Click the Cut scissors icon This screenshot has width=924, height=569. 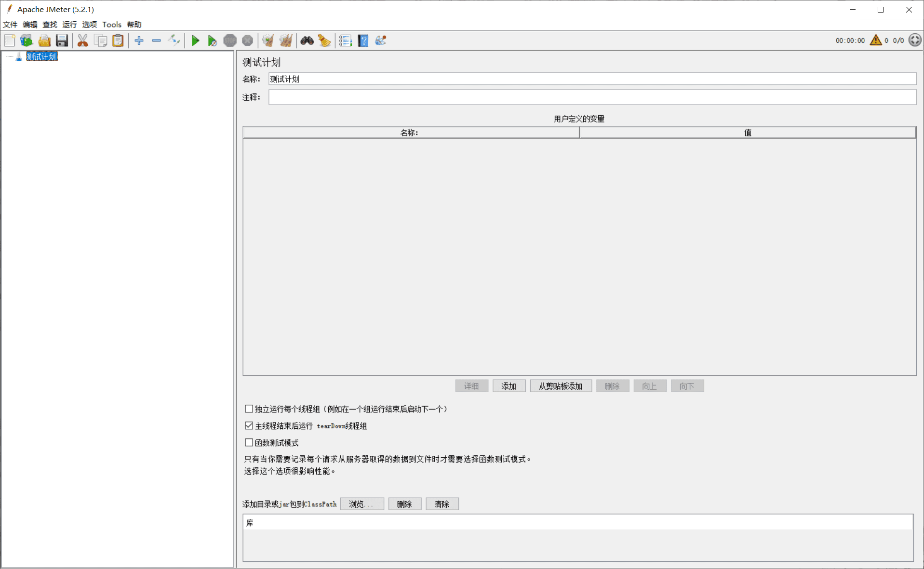(x=82, y=40)
